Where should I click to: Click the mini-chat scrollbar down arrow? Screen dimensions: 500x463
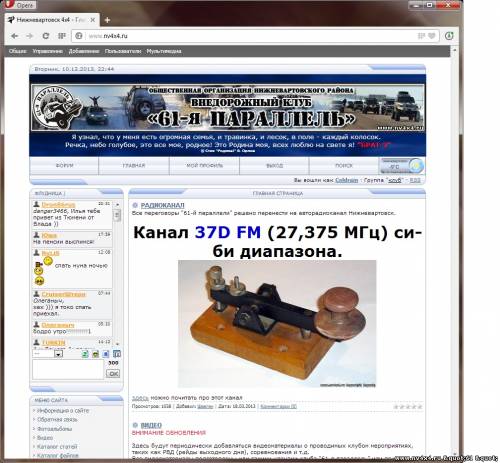pyautogui.click(x=117, y=343)
